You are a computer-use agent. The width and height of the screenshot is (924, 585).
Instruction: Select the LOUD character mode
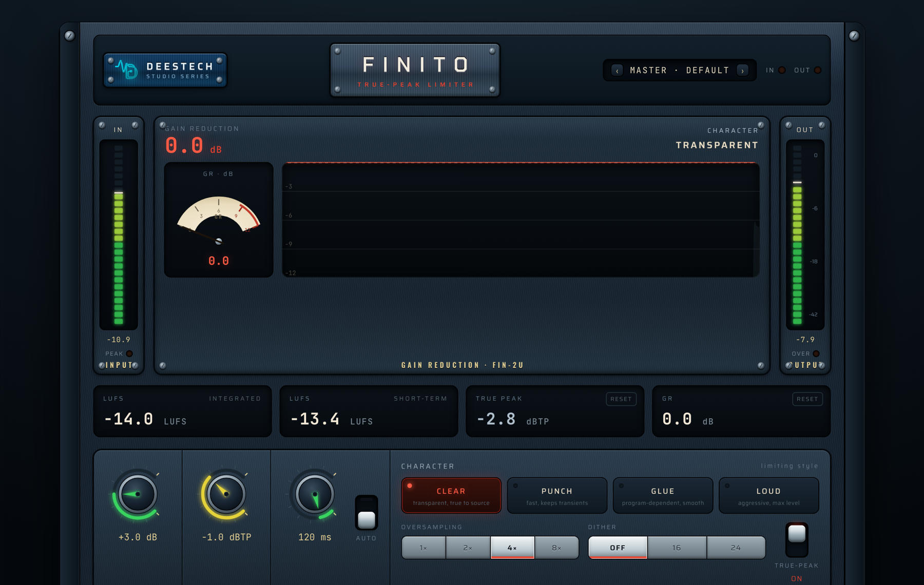768,496
